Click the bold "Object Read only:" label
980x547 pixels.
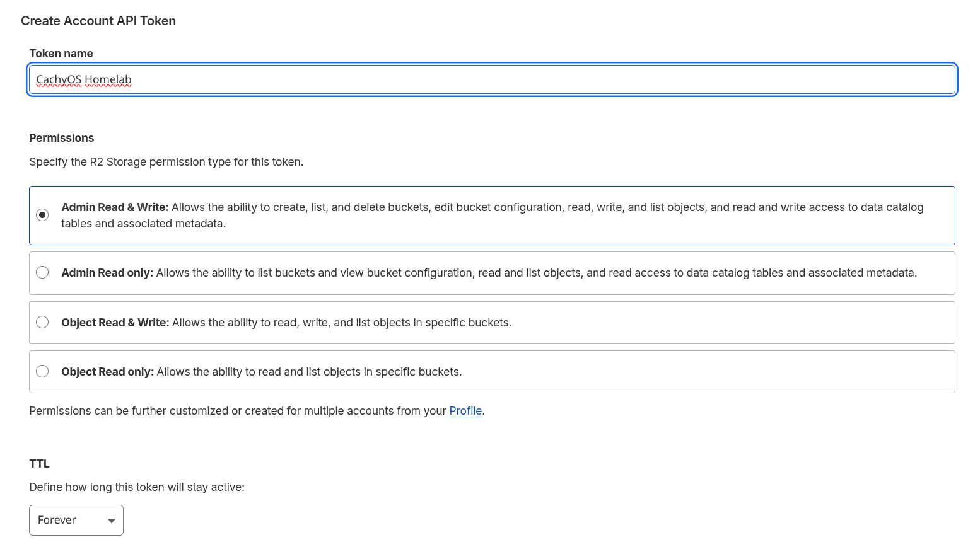[107, 372]
